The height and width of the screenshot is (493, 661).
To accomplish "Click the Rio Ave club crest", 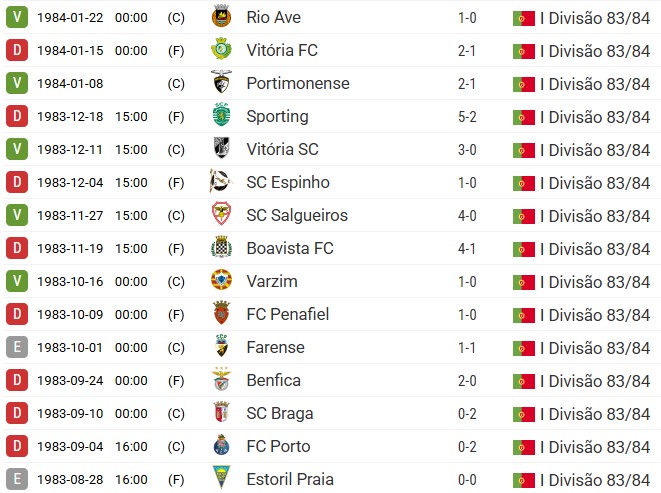I will coord(221,18).
